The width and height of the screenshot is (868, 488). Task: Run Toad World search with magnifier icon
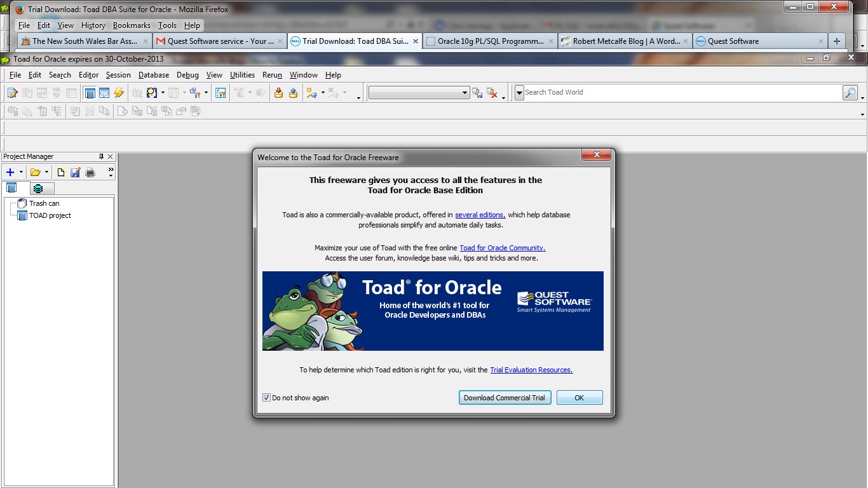850,93
